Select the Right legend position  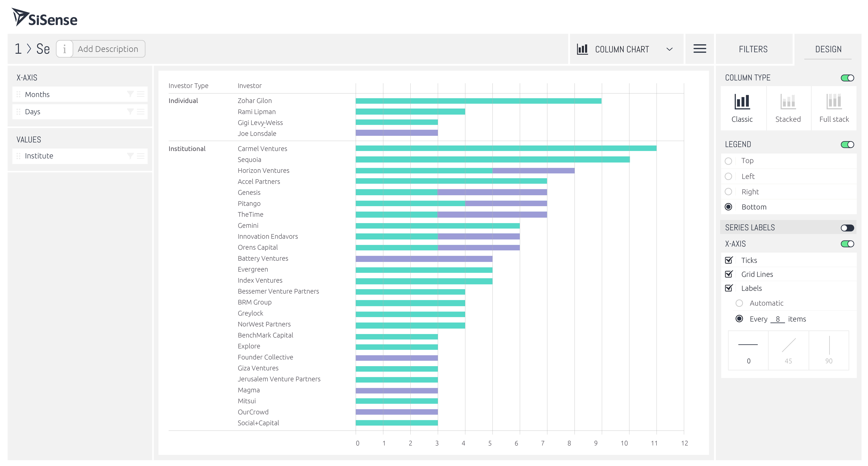pyautogui.click(x=728, y=191)
